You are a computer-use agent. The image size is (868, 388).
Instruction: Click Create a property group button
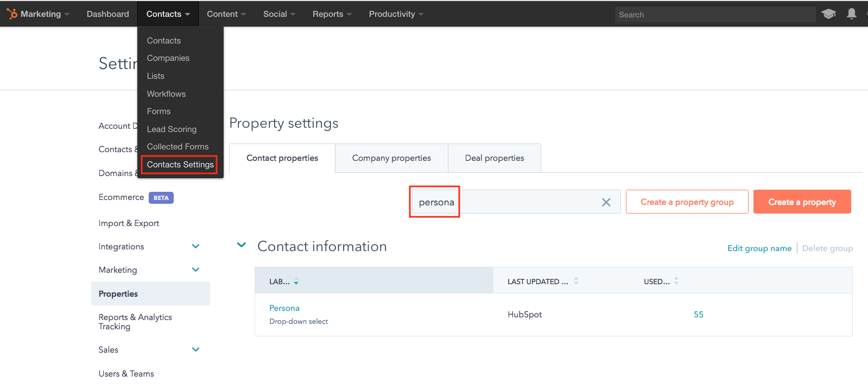click(x=687, y=202)
